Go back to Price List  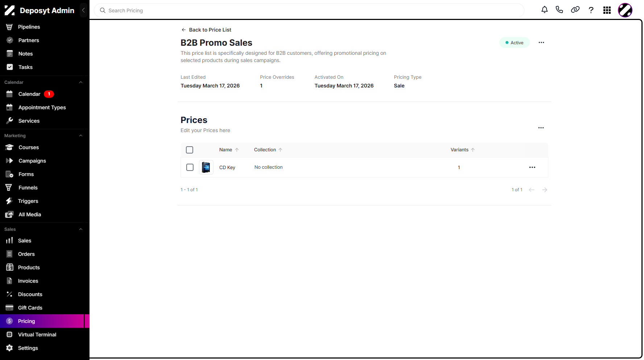click(x=206, y=30)
